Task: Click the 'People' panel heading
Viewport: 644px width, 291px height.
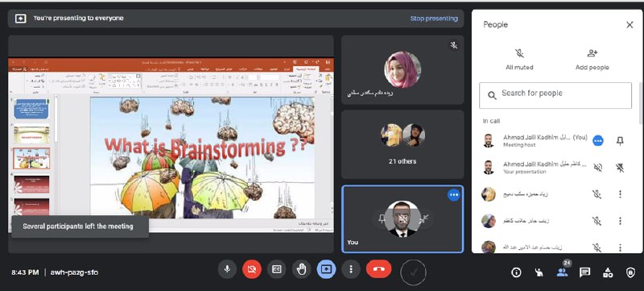Action: [495, 25]
